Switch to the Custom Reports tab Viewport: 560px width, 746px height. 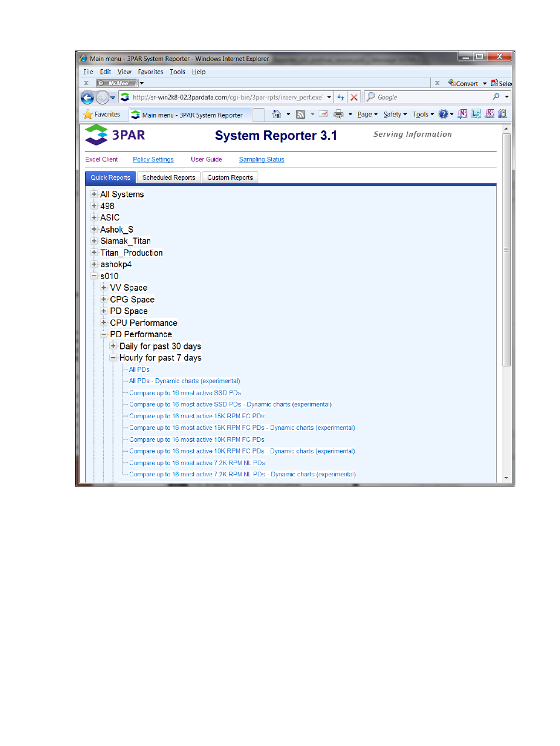[230, 177]
